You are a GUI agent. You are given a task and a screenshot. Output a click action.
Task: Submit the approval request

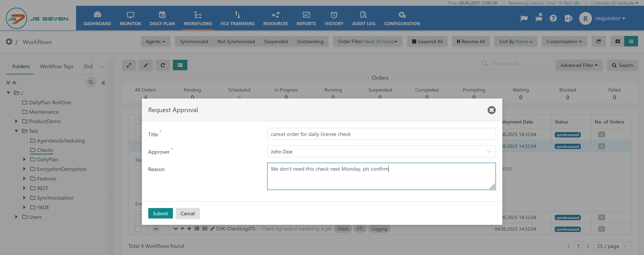click(160, 213)
